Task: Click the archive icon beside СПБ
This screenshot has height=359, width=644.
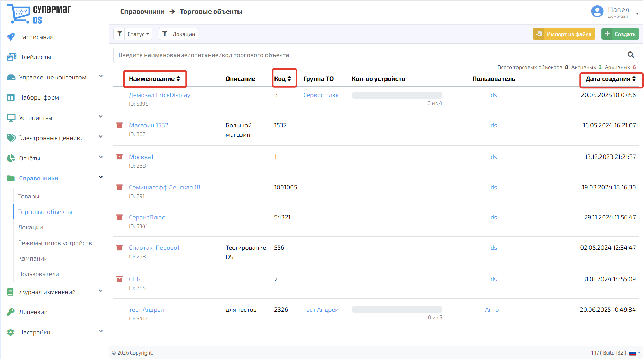Action: 120,279
